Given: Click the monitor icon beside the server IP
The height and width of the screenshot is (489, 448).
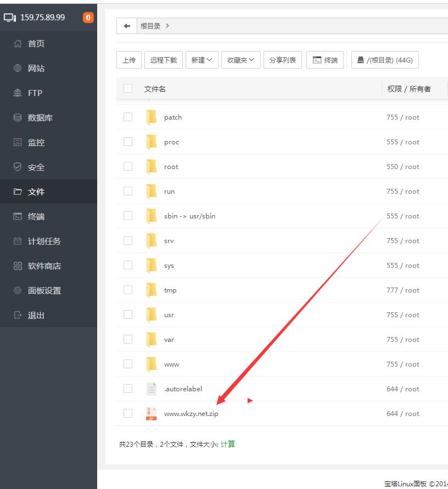Looking at the screenshot, I should (x=10, y=18).
